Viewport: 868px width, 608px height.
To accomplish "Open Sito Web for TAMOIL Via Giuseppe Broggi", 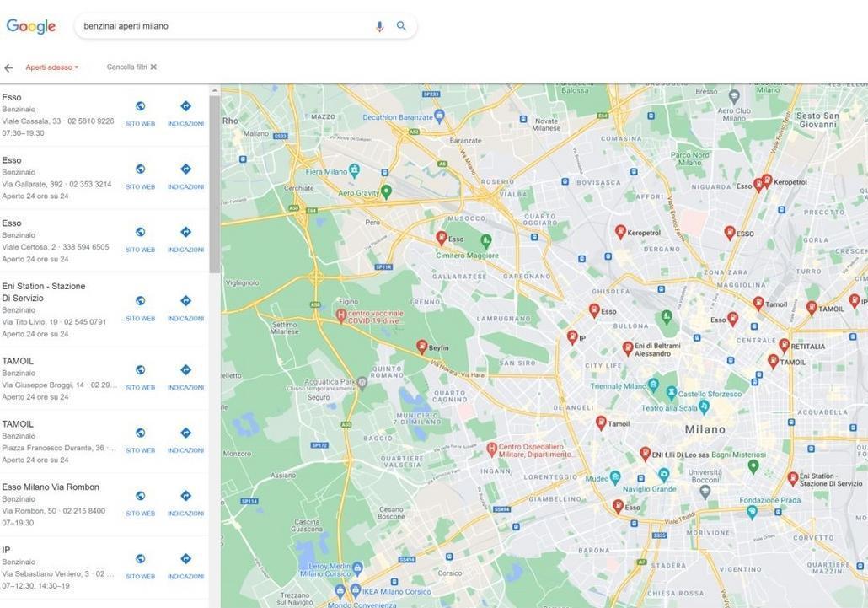I will (141, 378).
